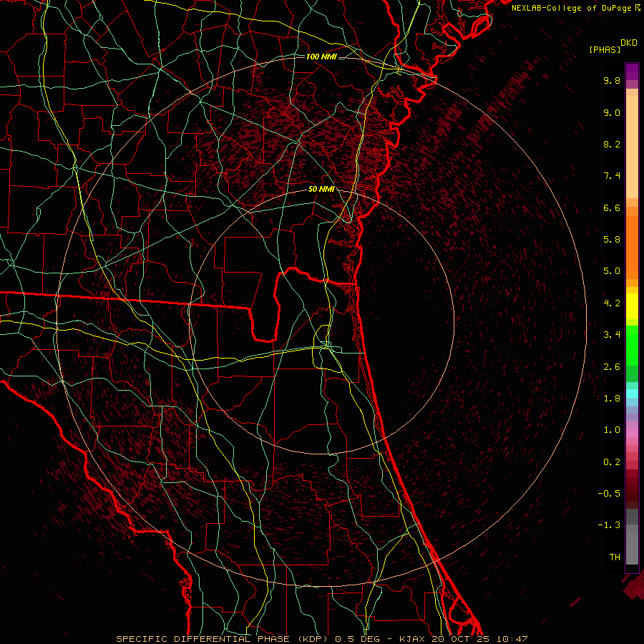The height and width of the screenshot is (644, 644).
Task: Click the yellow swatch in color bar
Action: point(632,306)
